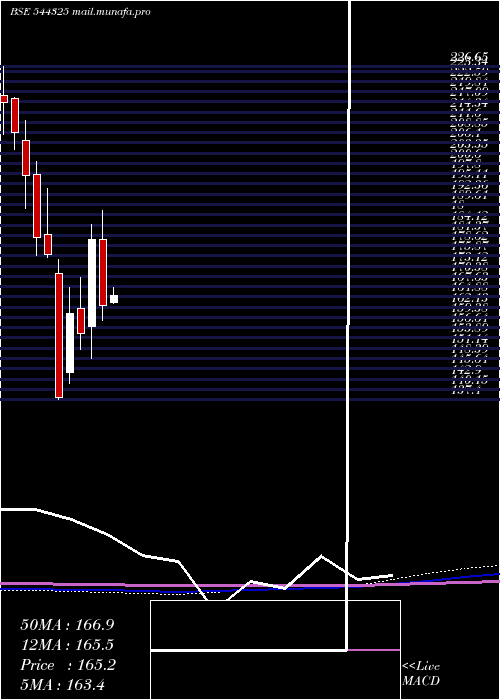Click the Price : 165.2 value
The width and height of the screenshot is (500, 700).
68,665
